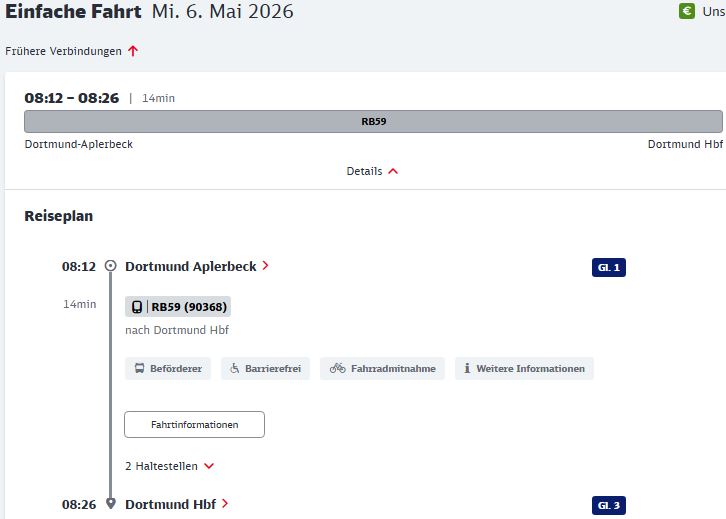This screenshot has height=519, width=726.
Task: Click the info icon for Weitere Informationen
Action: pyautogui.click(x=466, y=369)
